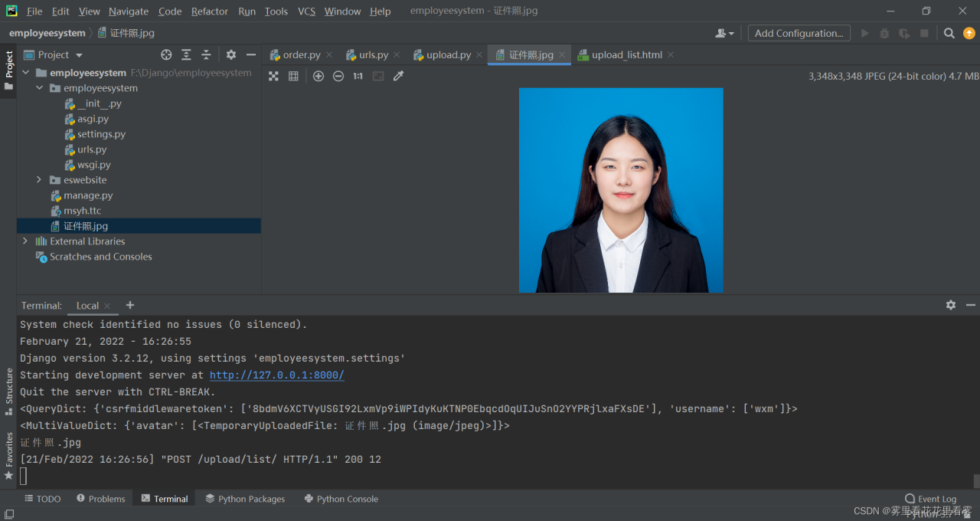
Task: Open the Event Log panel
Action: coord(930,499)
